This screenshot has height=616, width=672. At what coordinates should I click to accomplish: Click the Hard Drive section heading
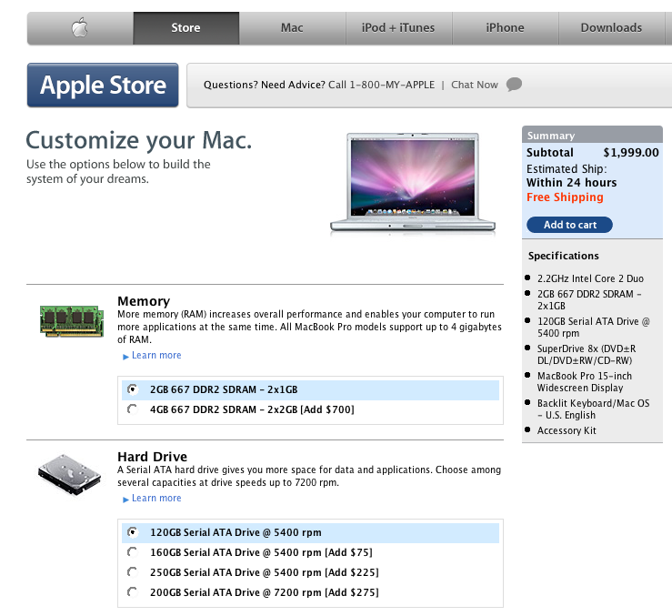[x=152, y=457]
